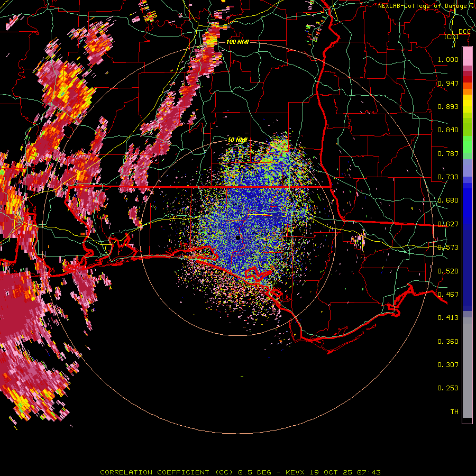
Task: Click the 19 OCT 25 date in caption
Action: tap(331, 472)
